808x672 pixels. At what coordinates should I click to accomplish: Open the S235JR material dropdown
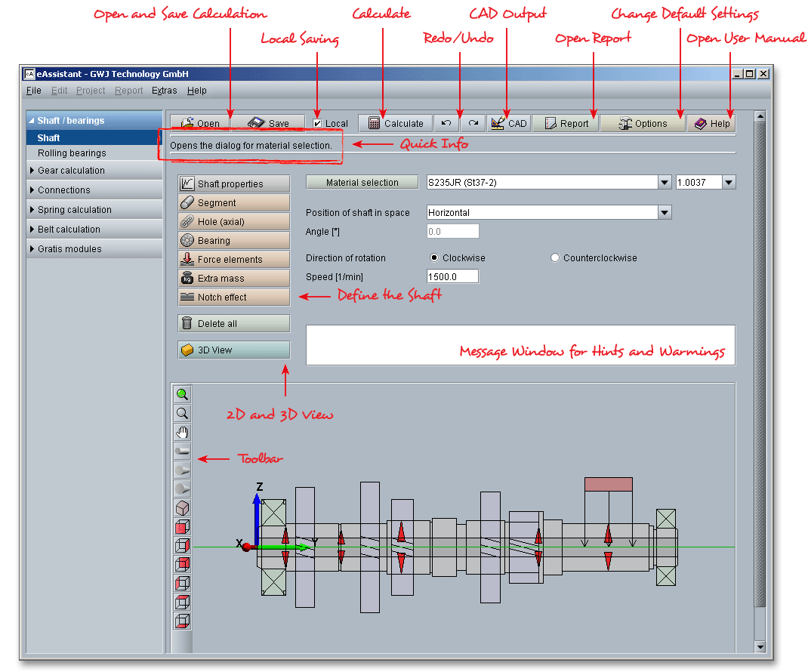[x=664, y=183]
